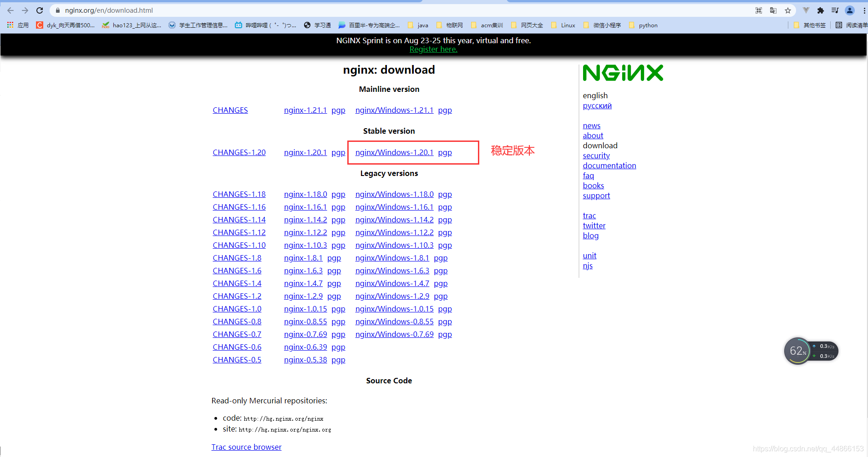
Task: Open pgp signature for nginx/Windows-1.20.1
Action: pyautogui.click(x=445, y=153)
